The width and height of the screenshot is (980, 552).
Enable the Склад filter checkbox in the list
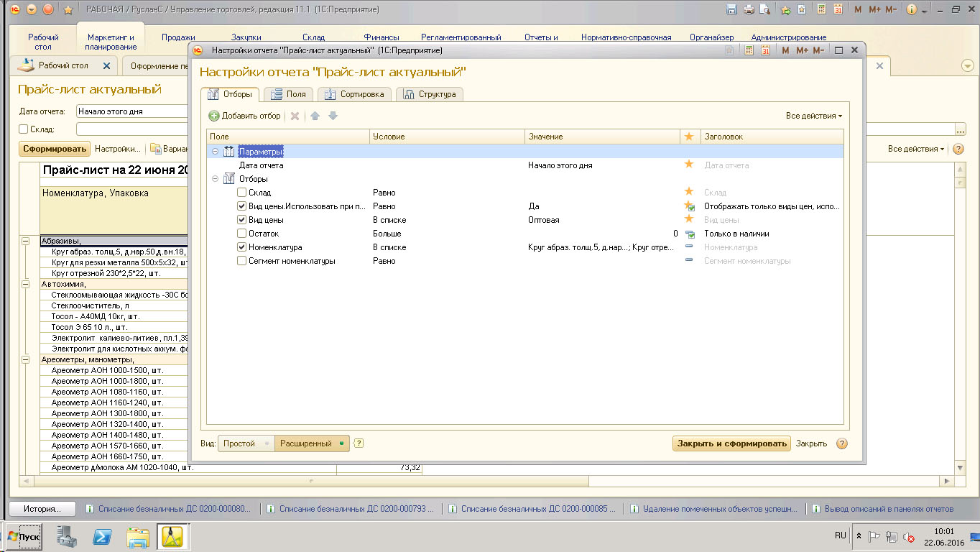[x=242, y=193]
